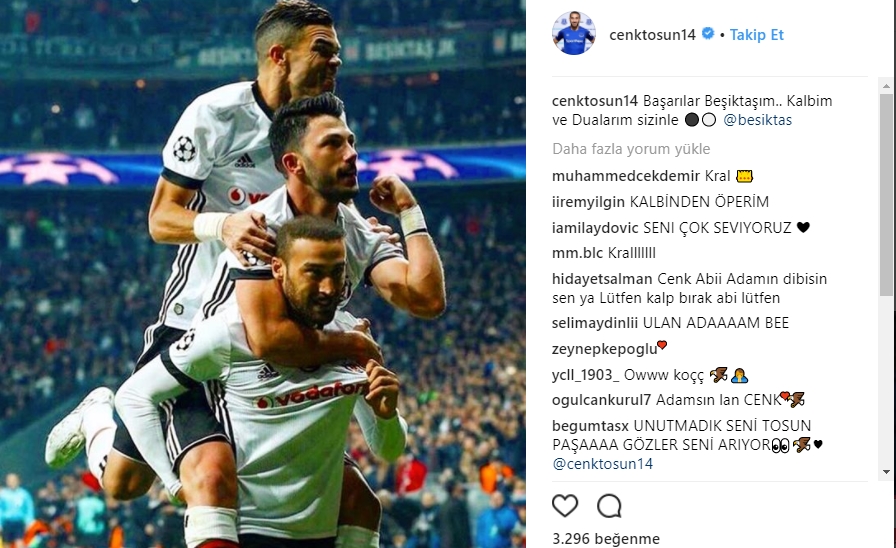Visit iiremyilgin's profile link
The width and height of the screenshot is (896, 548).
(589, 202)
